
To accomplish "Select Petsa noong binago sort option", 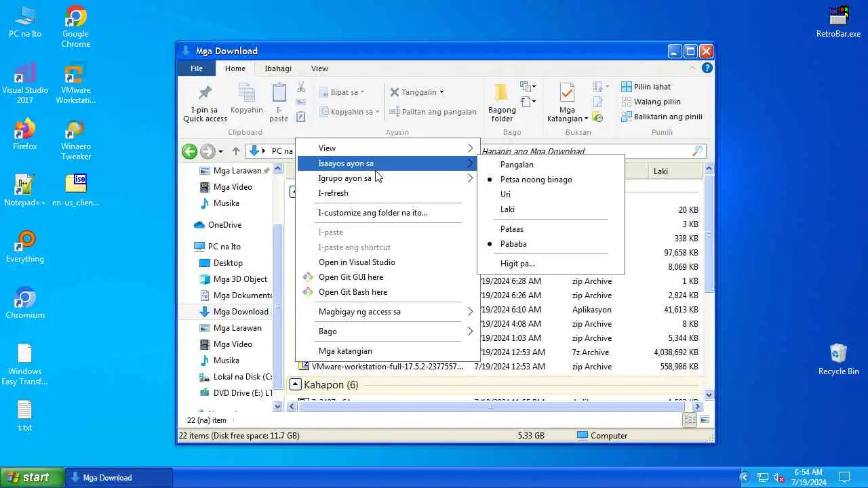I will click(x=550, y=180).
